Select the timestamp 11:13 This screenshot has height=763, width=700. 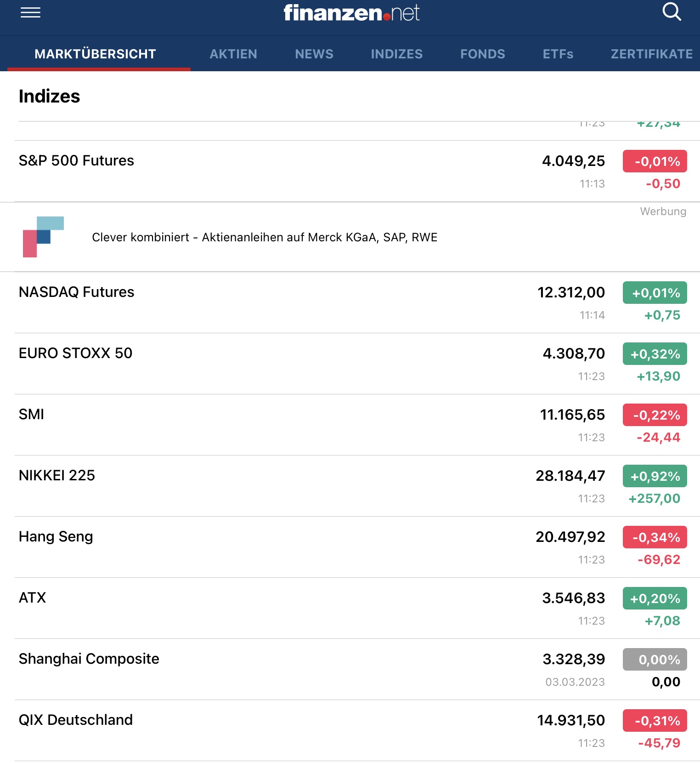click(592, 184)
